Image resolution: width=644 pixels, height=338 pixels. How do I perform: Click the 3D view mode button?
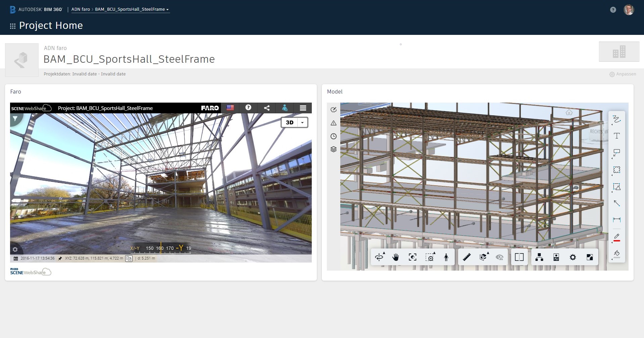pos(290,122)
